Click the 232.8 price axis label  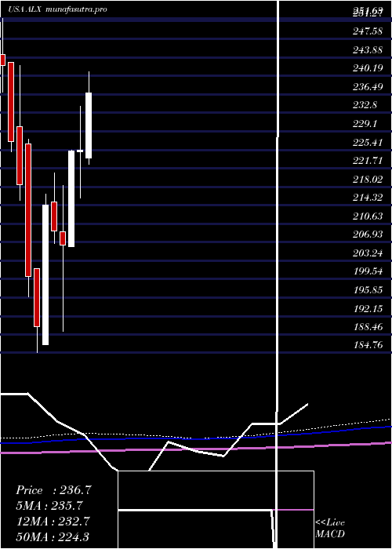[365, 105]
